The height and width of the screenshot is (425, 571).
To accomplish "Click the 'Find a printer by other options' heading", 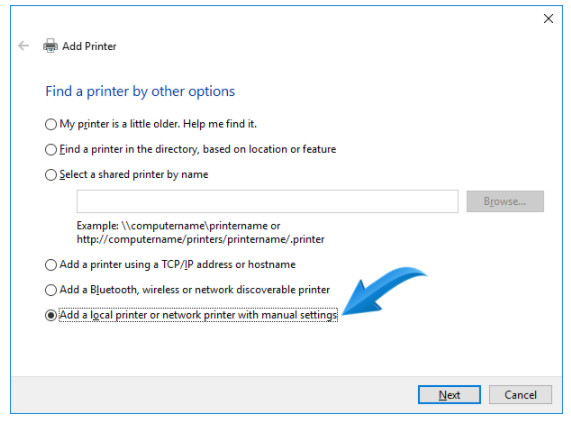I will click(140, 91).
